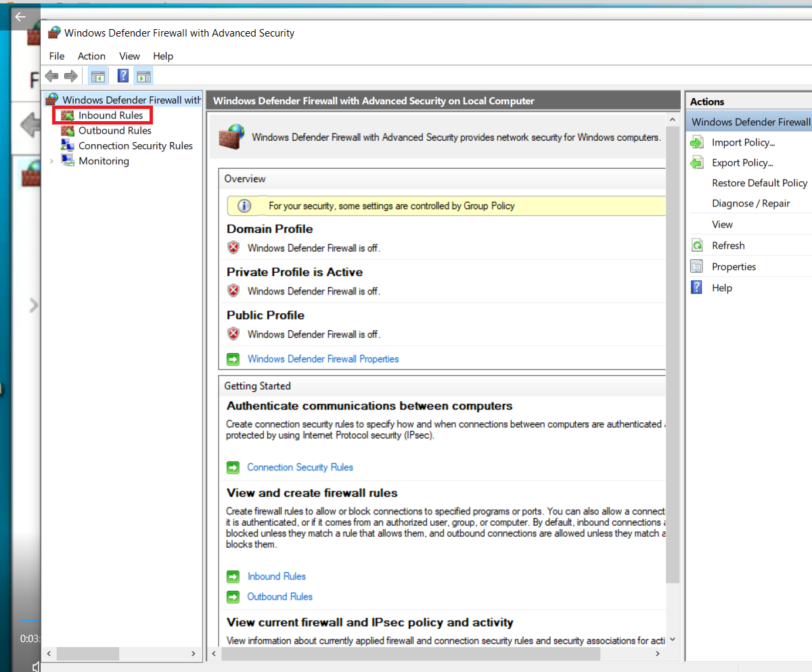
Task: Click center pane vertical scrollbar up arrow
Action: tap(672, 120)
